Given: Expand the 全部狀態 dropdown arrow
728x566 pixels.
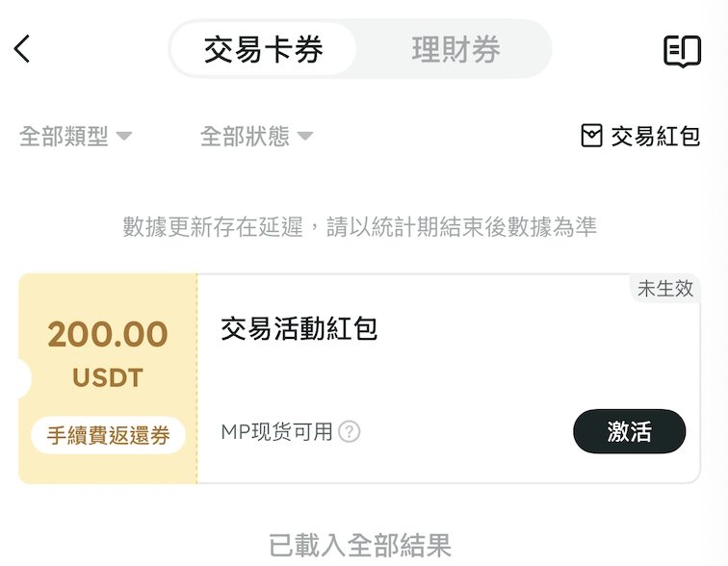Looking at the screenshot, I should click(x=305, y=136).
